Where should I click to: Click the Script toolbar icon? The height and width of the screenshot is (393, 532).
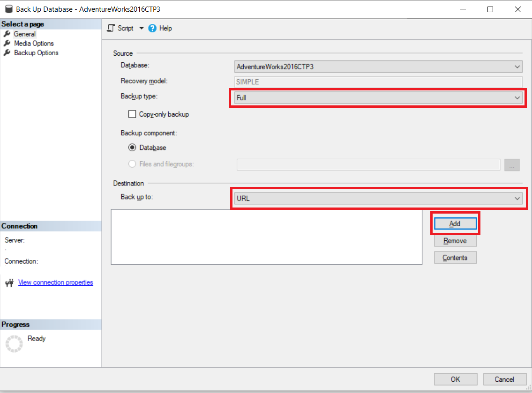(111, 28)
